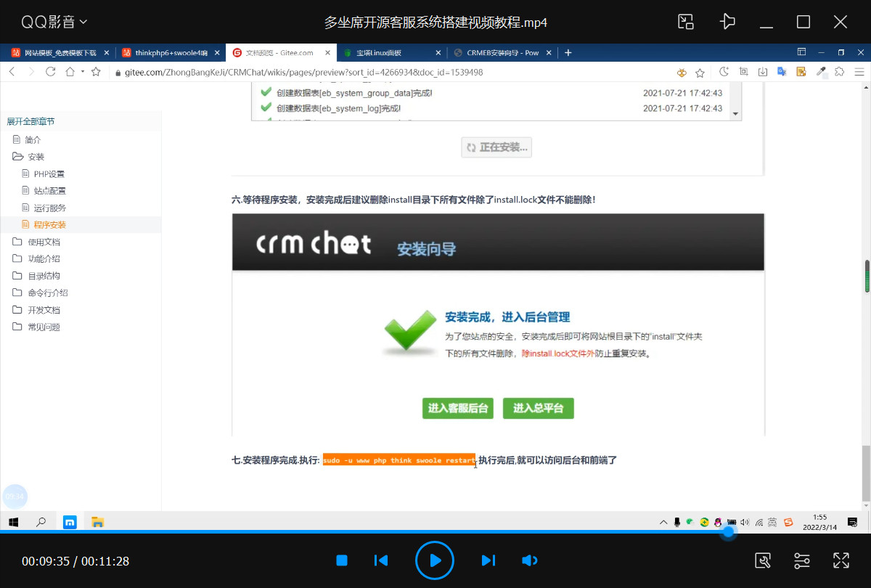Switch to the 文档预览 - Gitee.com tab
Screen dimensions: 871x588
(x=280, y=53)
